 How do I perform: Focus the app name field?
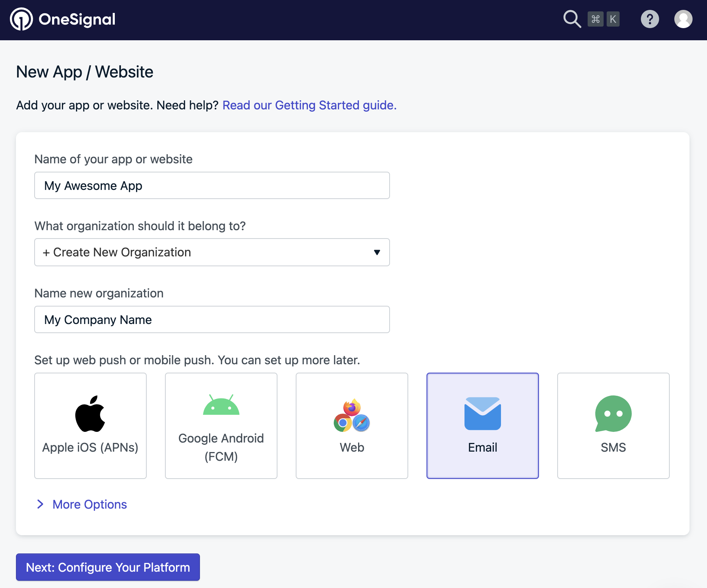[212, 185]
